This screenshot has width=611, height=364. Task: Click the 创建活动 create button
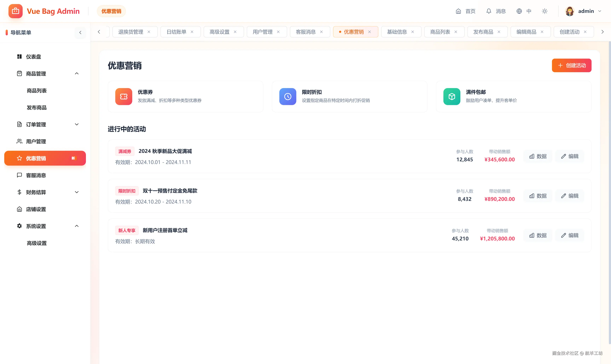[x=571, y=65]
